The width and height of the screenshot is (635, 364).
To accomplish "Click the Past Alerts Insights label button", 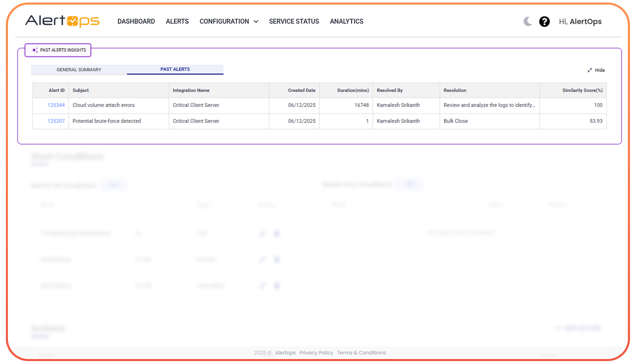I will tap(58, 50).
